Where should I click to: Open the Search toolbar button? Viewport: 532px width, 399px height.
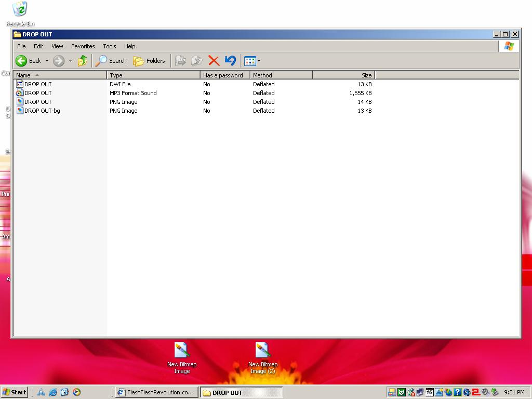tap(111, 61)
